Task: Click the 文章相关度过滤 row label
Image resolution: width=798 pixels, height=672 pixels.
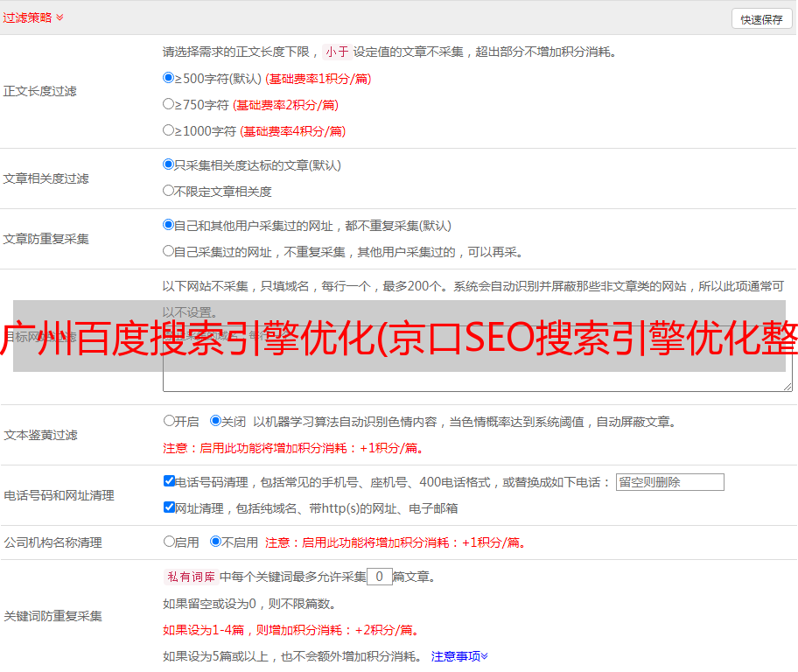Action: [x=45, y=178]
